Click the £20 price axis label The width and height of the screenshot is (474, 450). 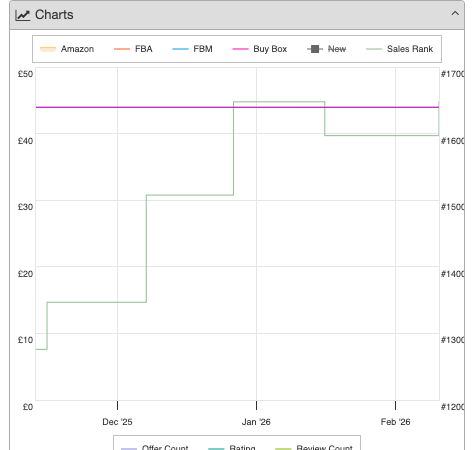[25, 274]
